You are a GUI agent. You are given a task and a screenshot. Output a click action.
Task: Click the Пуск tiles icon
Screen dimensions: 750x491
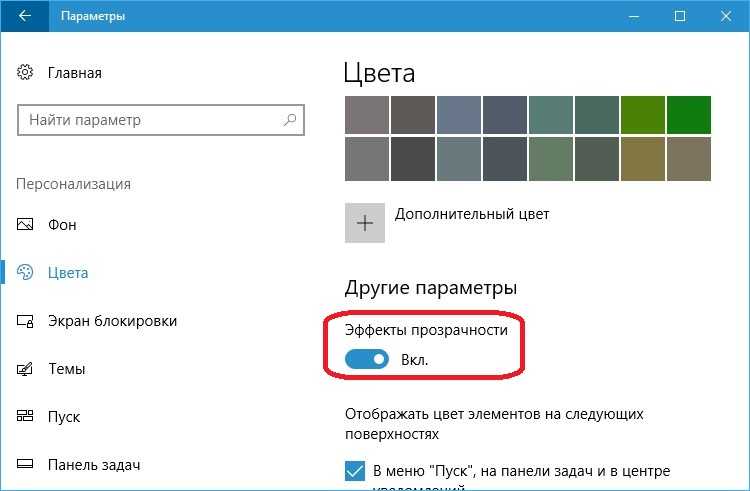coord(25,415)
